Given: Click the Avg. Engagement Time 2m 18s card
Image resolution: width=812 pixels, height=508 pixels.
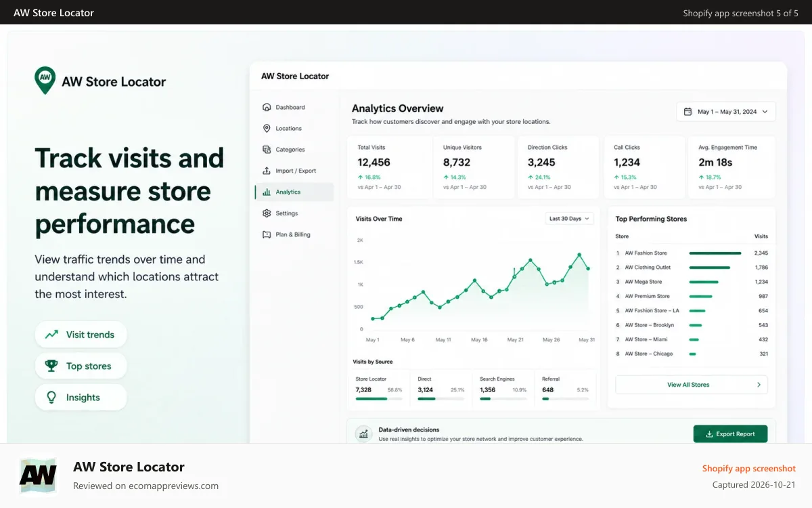Looking at the screenshot, I should coord(731,168).
